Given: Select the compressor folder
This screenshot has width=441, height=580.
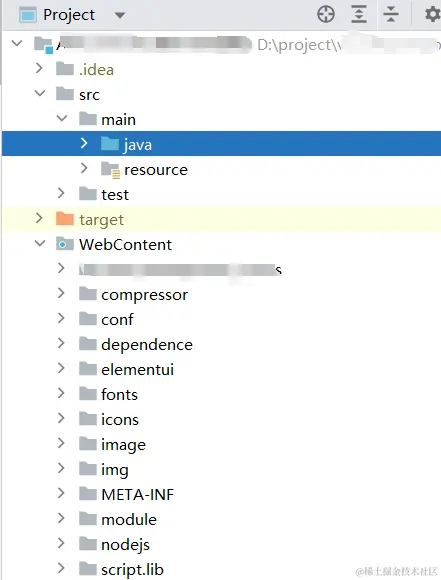Looking at the screenshot, I should tap(144, 294).
